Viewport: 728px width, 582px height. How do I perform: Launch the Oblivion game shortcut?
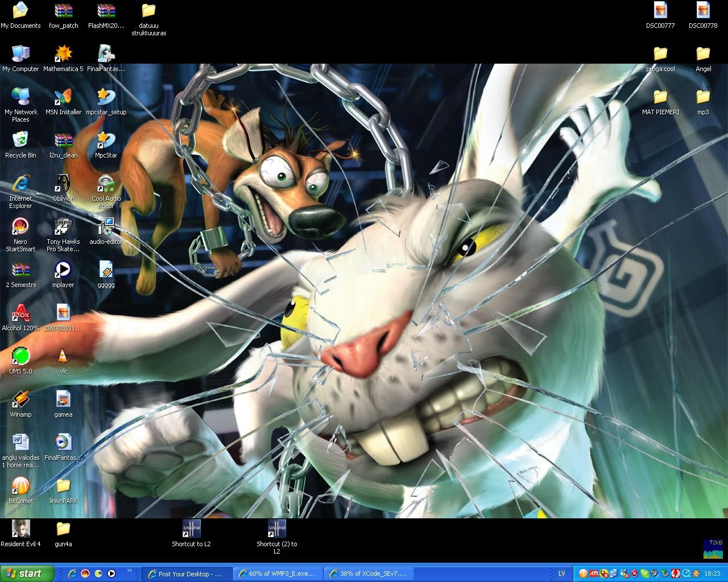[x=63, y=188]
